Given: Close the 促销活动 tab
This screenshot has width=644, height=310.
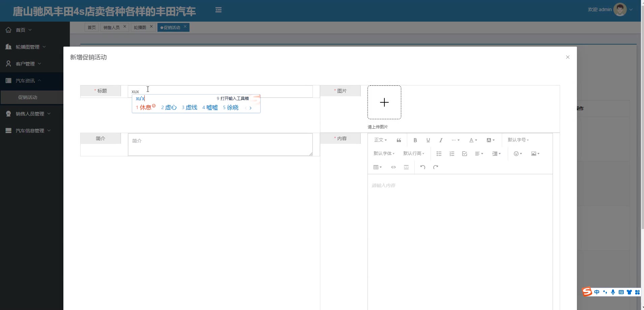Looking at the screenshot, I should pos(185,26).
